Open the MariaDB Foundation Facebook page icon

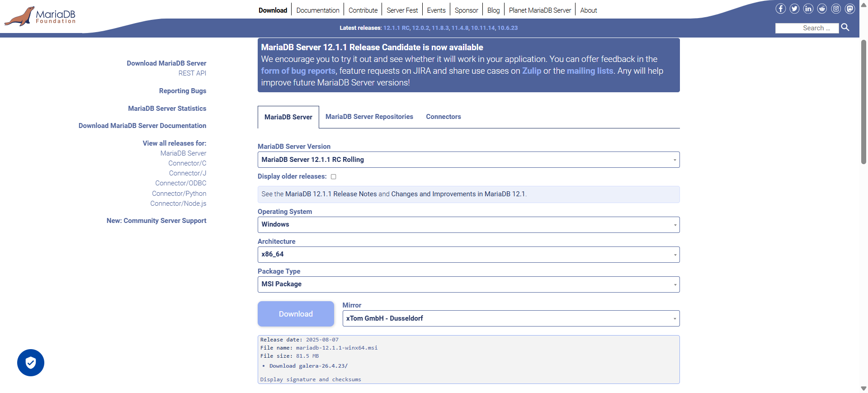click(780, 9)
